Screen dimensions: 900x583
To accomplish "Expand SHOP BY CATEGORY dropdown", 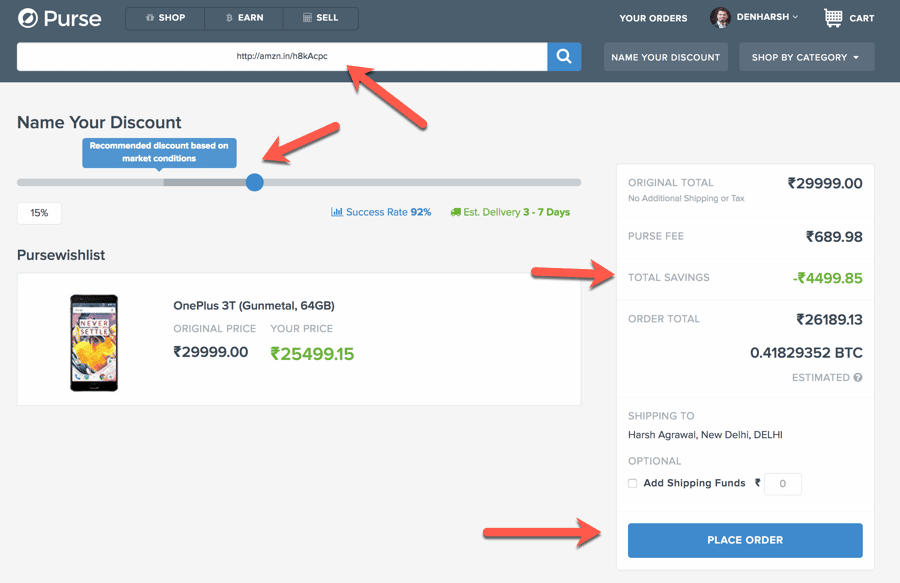I will tap(806, 57).
